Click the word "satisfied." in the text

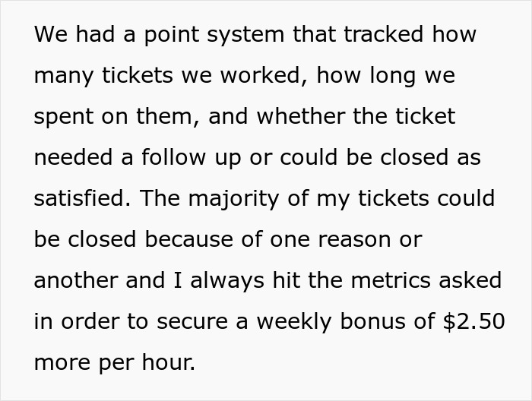(x=82, y=198)
